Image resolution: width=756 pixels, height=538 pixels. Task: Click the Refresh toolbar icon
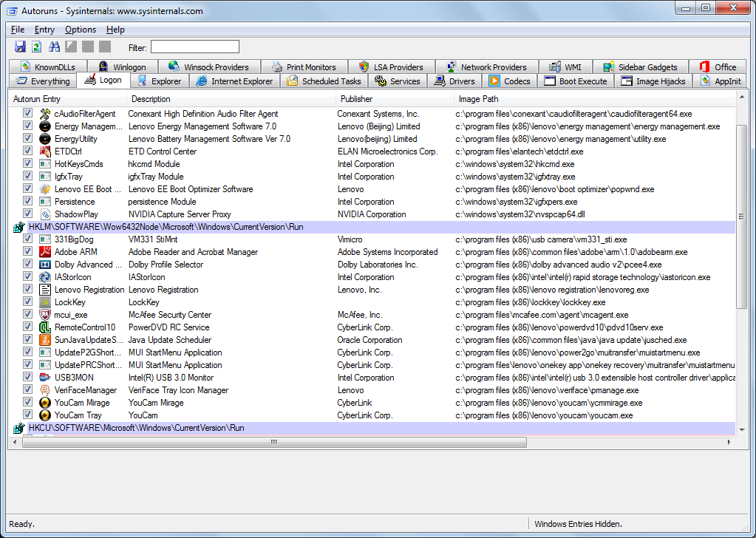pyautogui.click(x=37, y=47)
